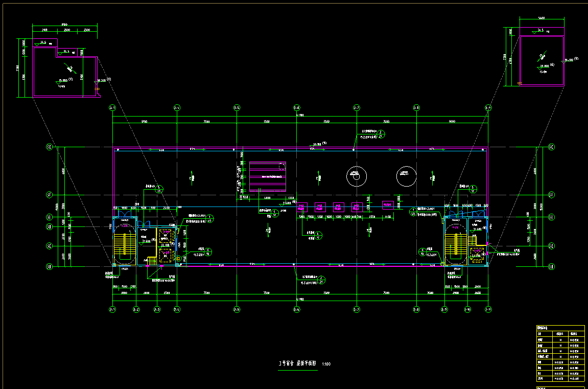Click the 1:100 scale label

click(326, 364)
